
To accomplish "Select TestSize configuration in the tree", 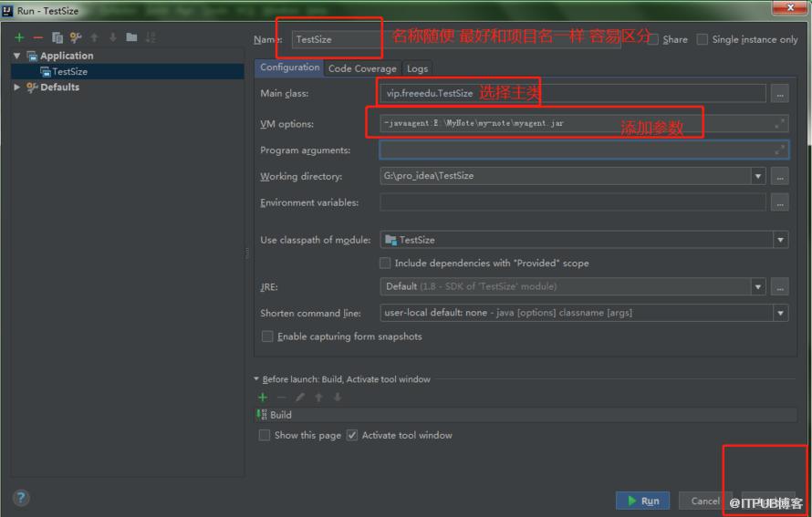I will [128, 71].
